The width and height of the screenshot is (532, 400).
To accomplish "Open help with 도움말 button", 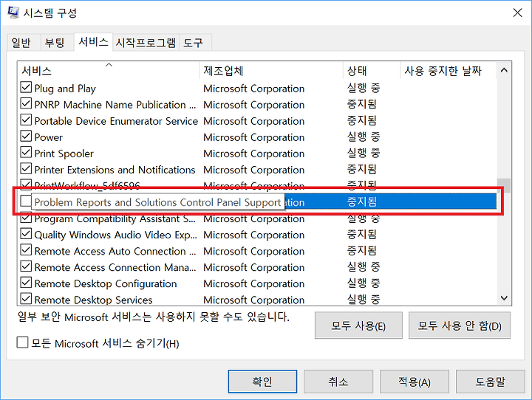I will 491,382.
